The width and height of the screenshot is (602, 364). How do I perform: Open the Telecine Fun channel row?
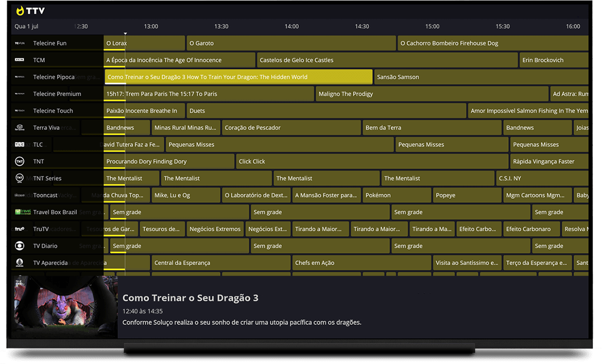pyautogui.click(x=50, y=43)
